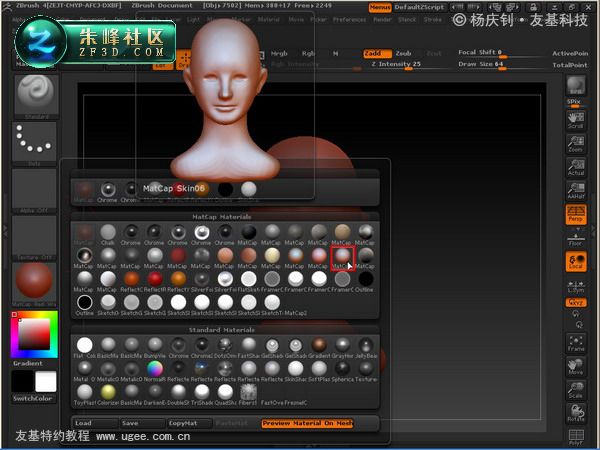Open the Texture Off picker
The width and height of the screenshot is (600, 450).
coord(34,238)
